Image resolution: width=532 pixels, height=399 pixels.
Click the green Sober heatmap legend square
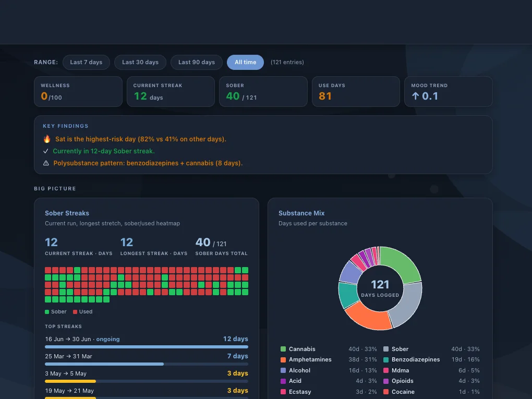[x=47, y=312]
